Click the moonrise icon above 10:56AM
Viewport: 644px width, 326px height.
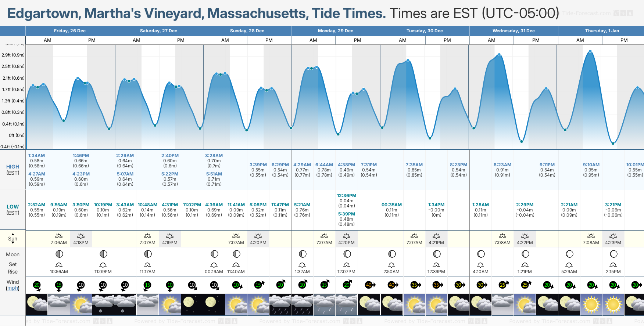pos(59,265)
